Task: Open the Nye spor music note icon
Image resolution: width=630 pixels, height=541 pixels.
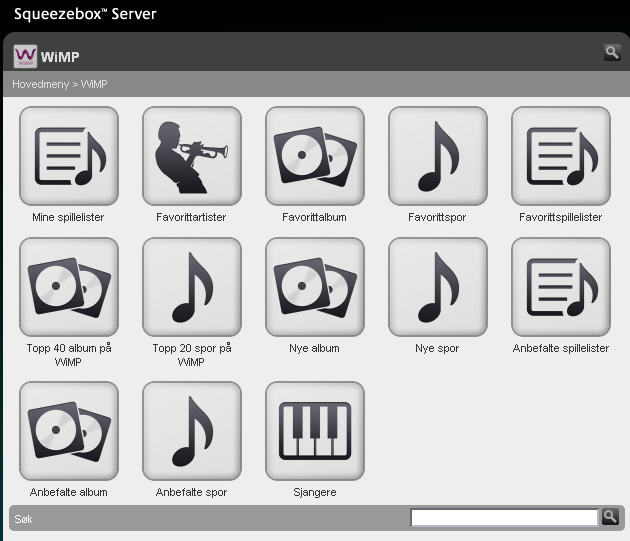Action: pos(438,287)
